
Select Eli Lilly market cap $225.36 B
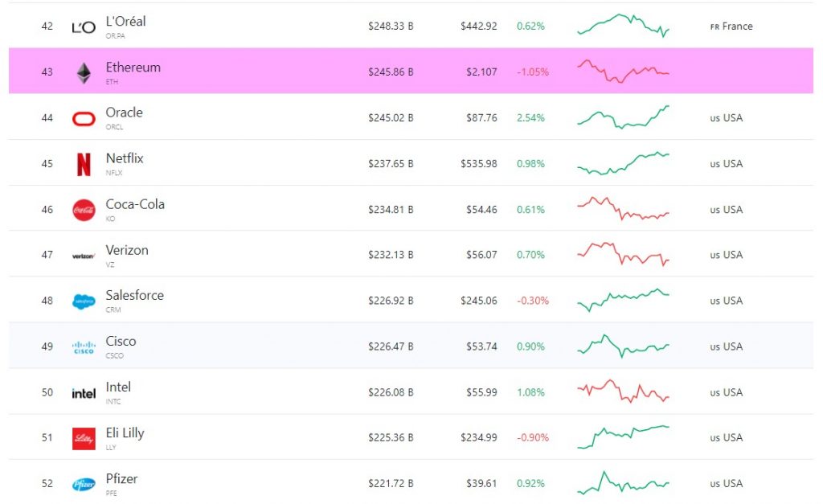(391, 437)
